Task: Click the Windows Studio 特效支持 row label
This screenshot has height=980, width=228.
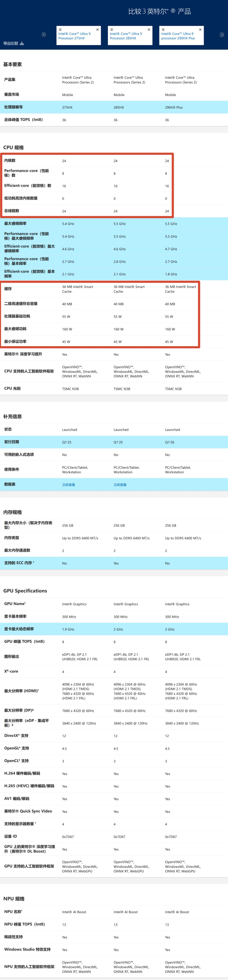Action: pyautogui.click(x=27, y=950)
